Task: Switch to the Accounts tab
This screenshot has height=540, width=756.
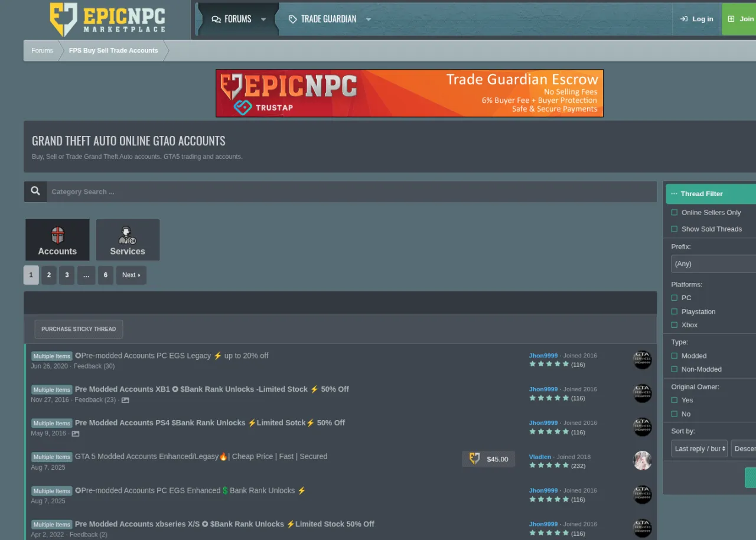Action: pos(57,239)
